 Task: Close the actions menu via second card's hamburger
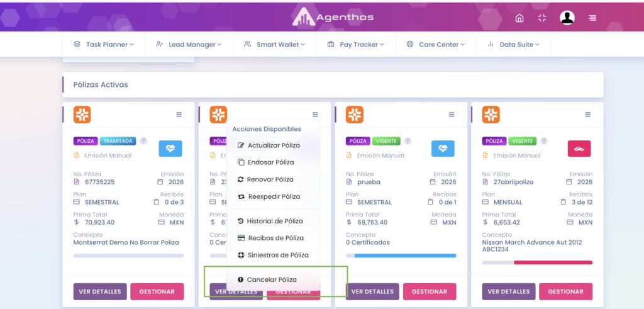point(315,115)
